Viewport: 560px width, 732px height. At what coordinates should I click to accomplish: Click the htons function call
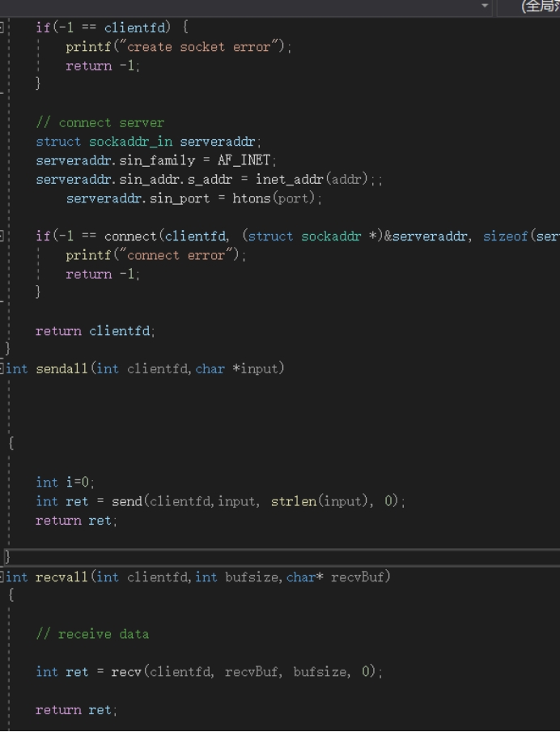pyautogui.click(x=254, y=198)
